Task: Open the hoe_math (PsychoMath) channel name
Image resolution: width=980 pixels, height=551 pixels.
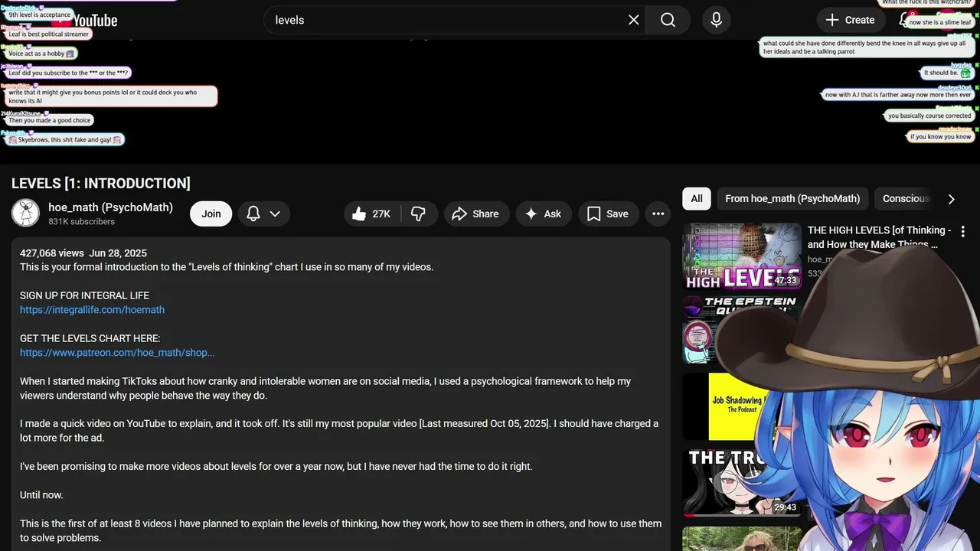Action: 110,207
